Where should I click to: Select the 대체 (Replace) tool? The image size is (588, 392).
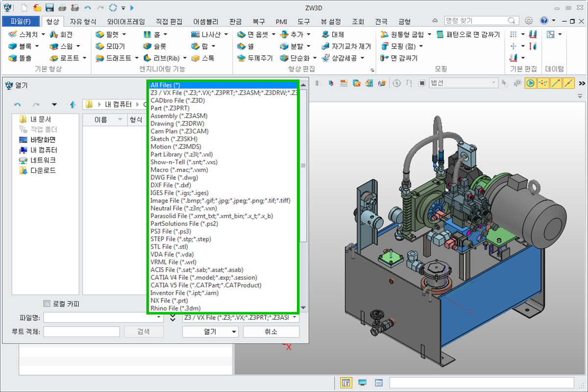click(333, 34)
